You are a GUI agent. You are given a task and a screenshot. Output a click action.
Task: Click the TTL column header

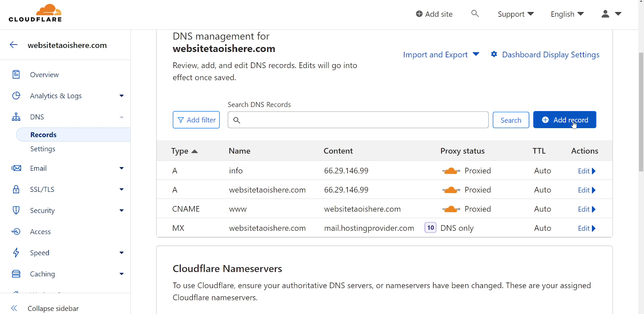(539, 151)
